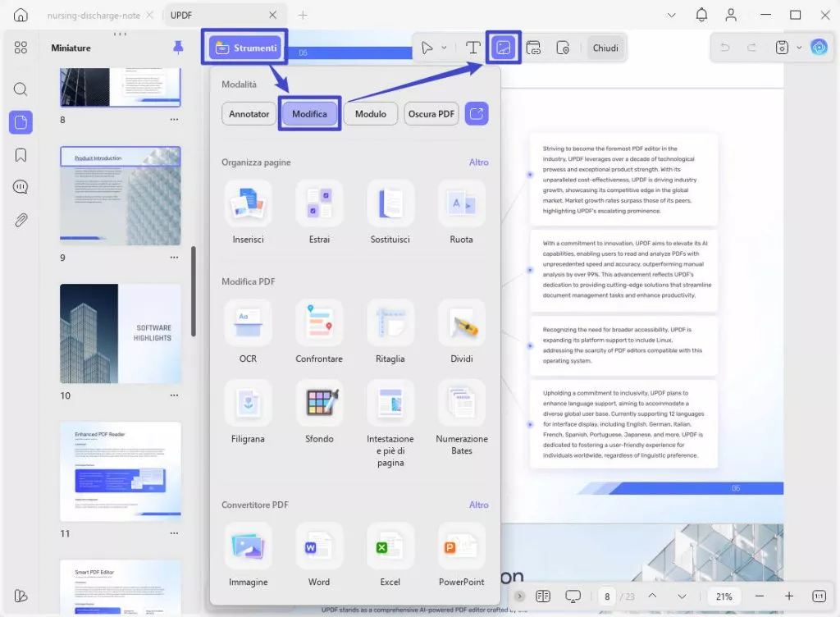The image size is (840, 617).
Task: Open options menu for page 8 thumbnail
Action: coord(174,120)
